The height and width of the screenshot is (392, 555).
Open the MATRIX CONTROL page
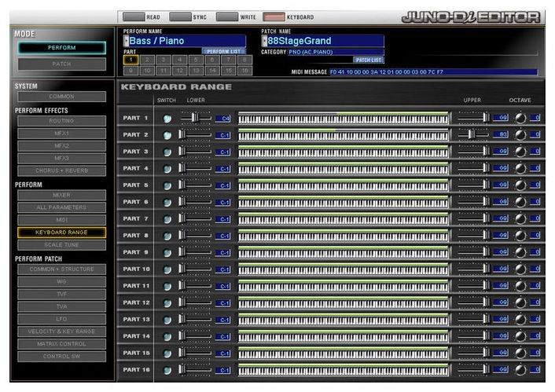[x=62, y=344]
